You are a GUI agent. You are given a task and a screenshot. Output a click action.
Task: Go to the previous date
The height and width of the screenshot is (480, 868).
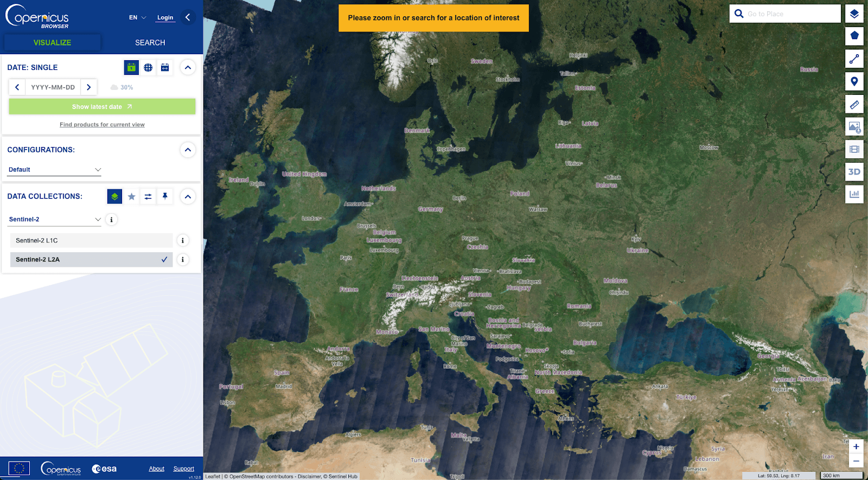tap(17, 87)
